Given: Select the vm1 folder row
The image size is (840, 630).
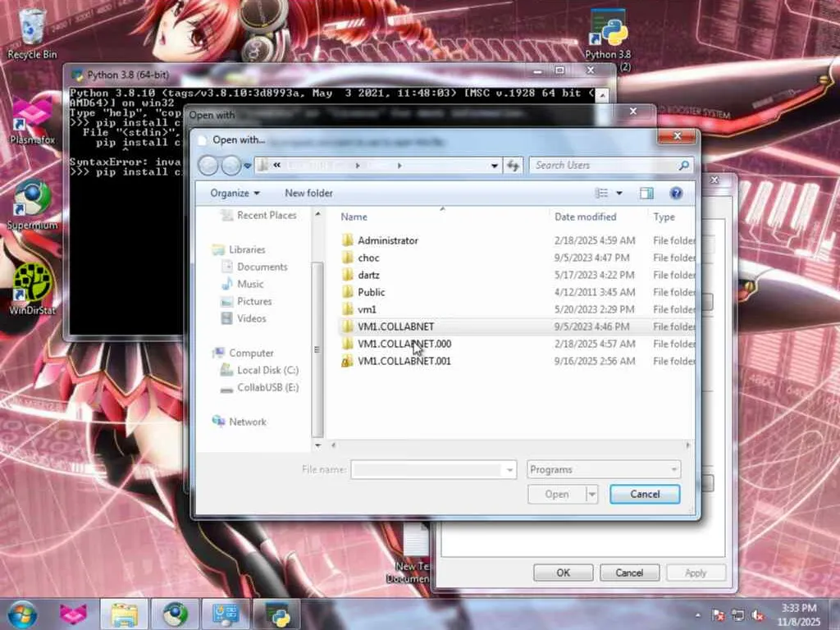Looking at the screenshot, I should (x=517, y=309).
